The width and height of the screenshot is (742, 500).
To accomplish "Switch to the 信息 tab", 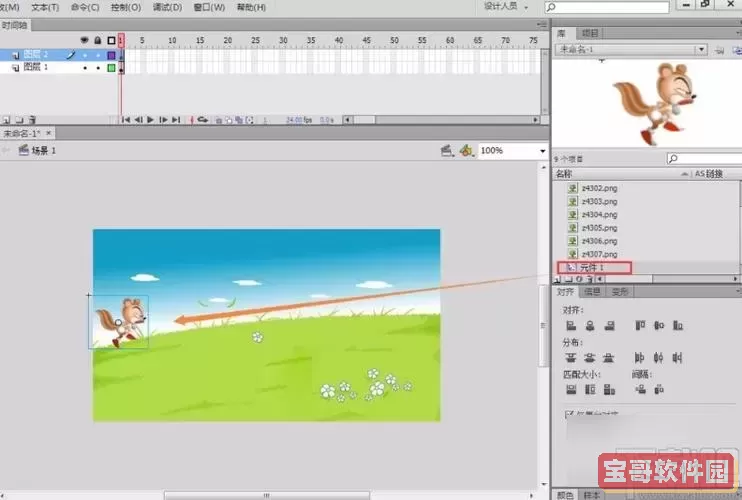I will tap(592, 292).
